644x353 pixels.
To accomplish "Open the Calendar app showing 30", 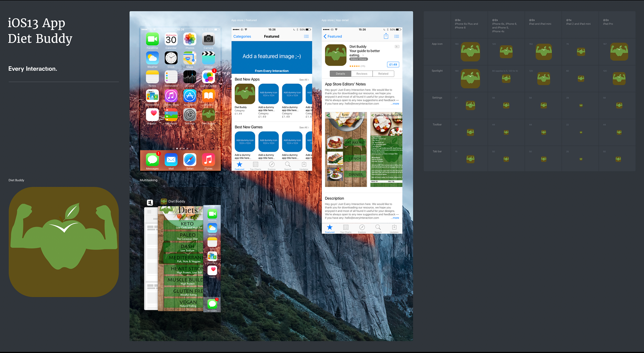I will pyautogui.click(x=171, y=39).
